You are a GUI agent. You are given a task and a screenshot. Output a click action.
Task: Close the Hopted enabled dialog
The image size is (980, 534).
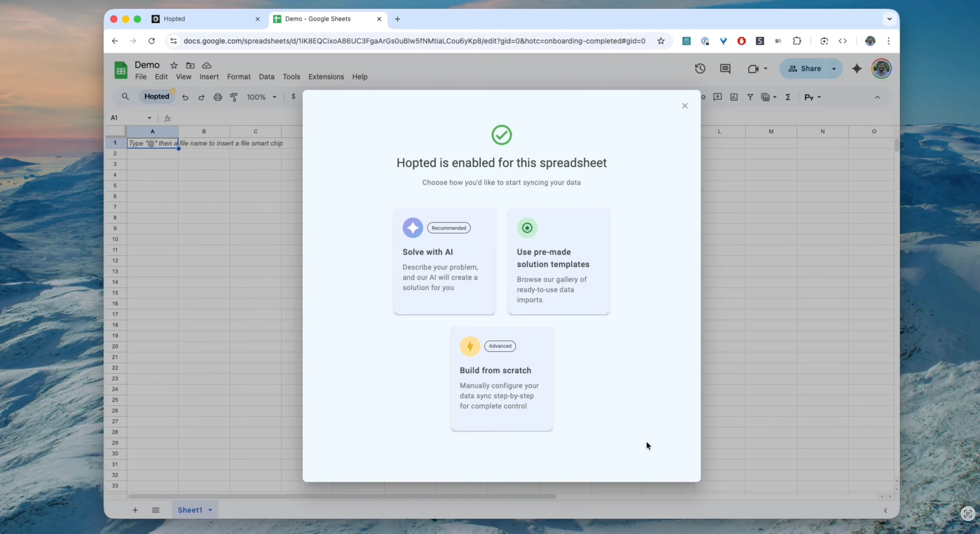pyautogui.click(x=685, y=106)
